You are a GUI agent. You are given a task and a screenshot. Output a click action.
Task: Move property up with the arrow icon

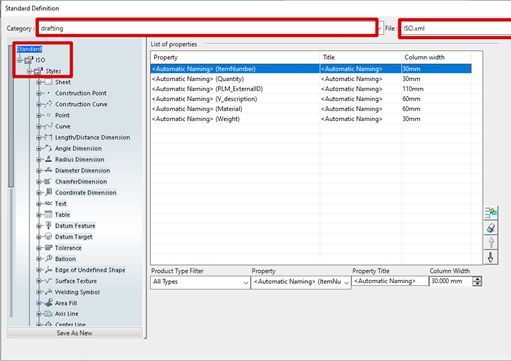coord(491,242)
